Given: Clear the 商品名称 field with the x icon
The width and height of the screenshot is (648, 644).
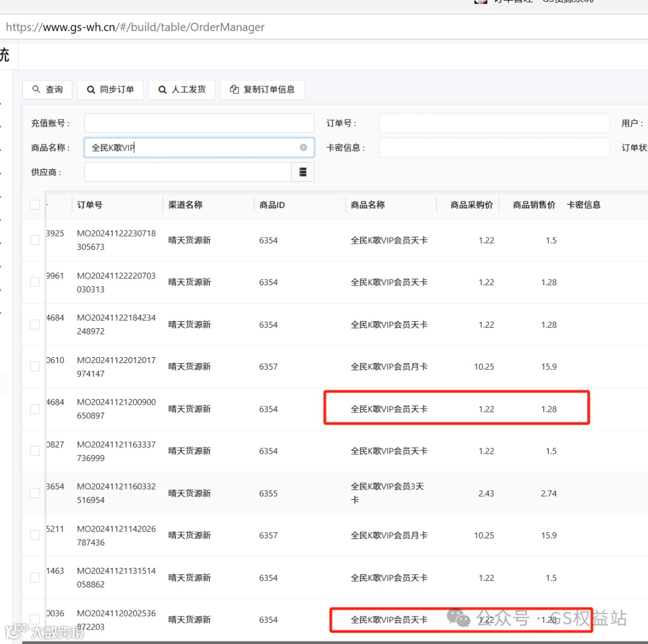Looking at the screenshot, I should (304, 148).
